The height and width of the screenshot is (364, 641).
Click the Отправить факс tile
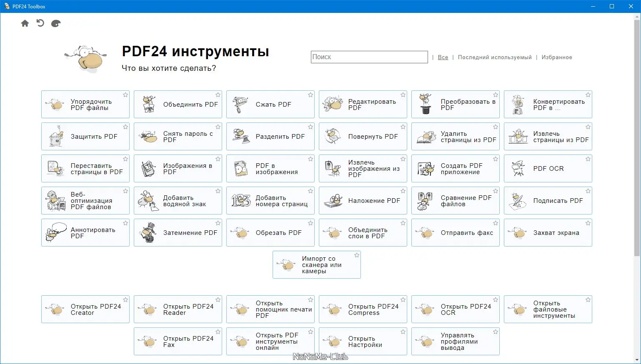point(456,233)
